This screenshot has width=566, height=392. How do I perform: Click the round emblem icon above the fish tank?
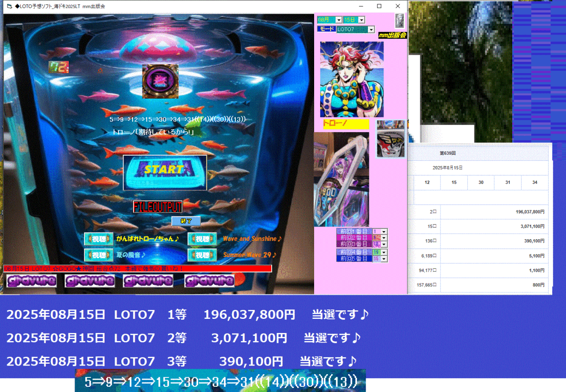[161, 81]
